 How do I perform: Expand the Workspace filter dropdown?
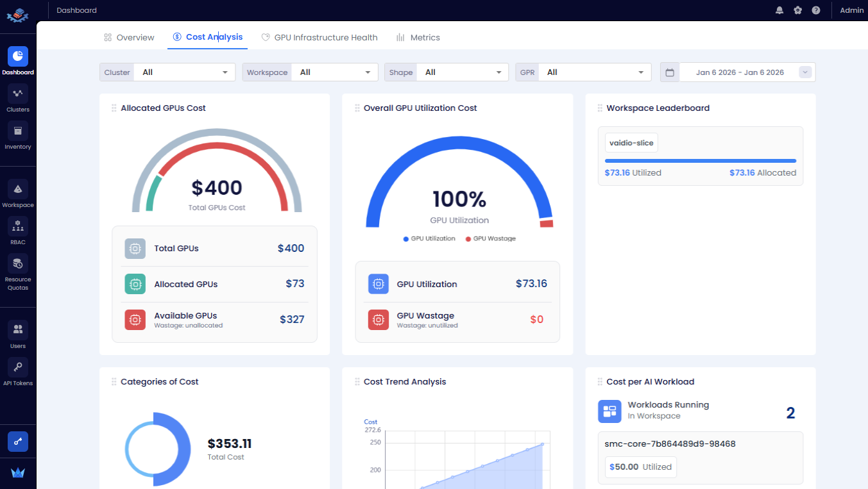pos(335,72)
